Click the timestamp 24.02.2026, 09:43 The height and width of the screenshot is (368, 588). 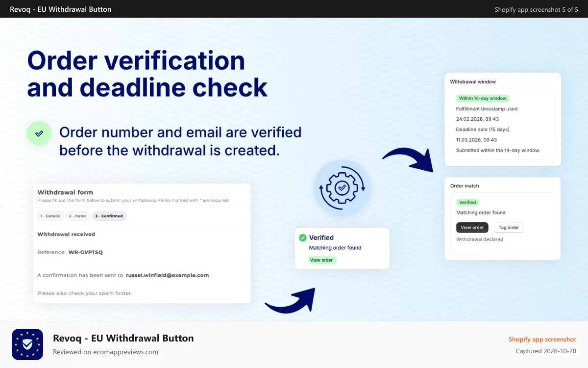pos(478,119)
